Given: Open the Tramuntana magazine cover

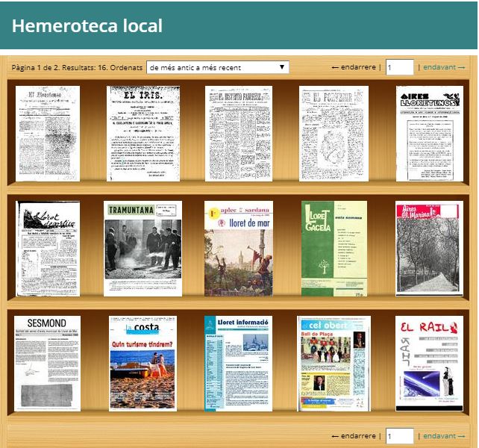Looking at the screenshot, I should 143,249.
